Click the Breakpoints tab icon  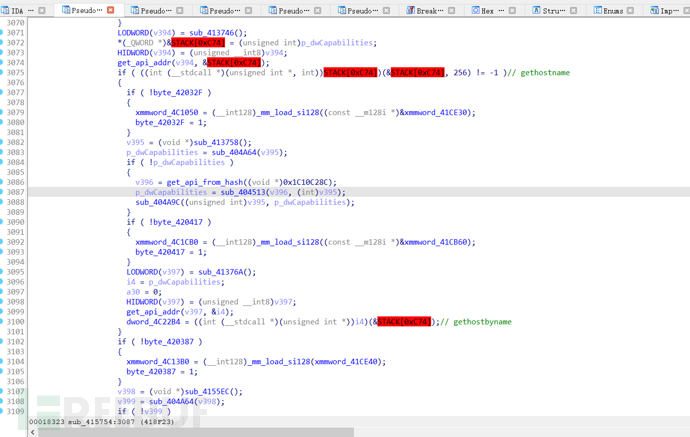click(411, 10)
